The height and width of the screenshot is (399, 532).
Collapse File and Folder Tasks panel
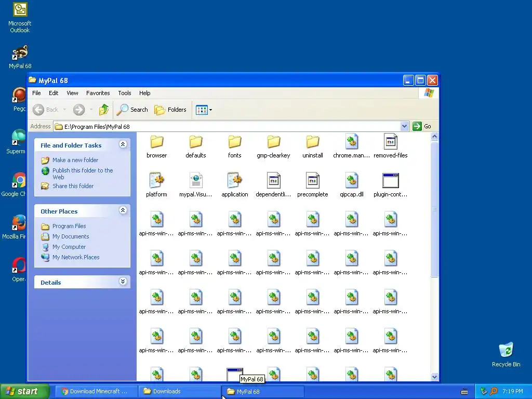point(123,144)
